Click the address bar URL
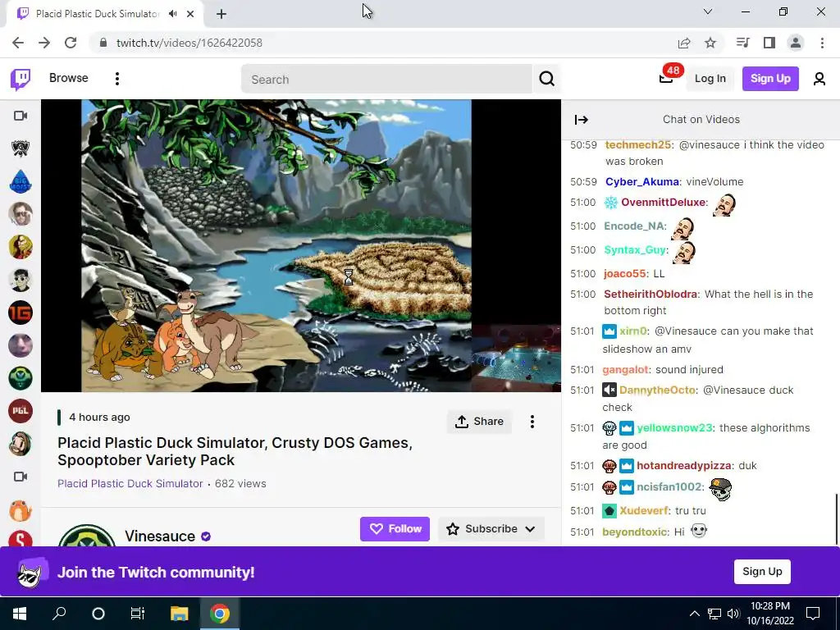The height and width of the screenshot is (630, 840). [x=189, y=43]
